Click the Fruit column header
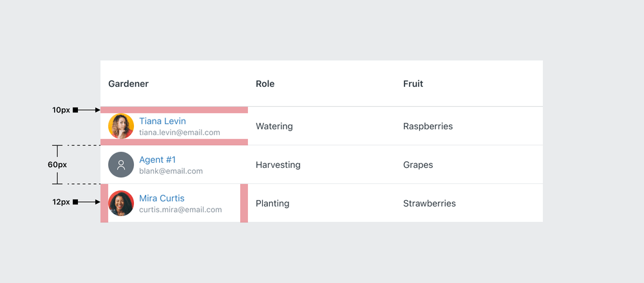The width and height of the screenshot is (644, 283). (413, 84)
